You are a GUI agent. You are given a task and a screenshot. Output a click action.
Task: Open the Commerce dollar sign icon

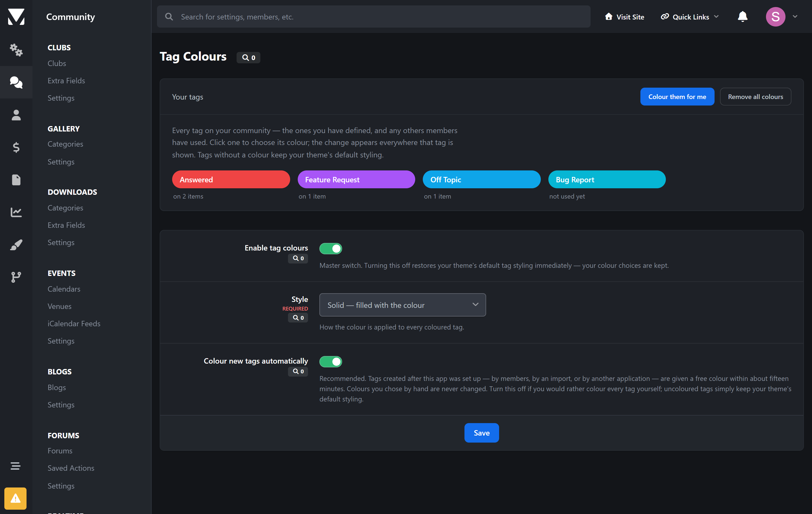click(x=16, y=147)
